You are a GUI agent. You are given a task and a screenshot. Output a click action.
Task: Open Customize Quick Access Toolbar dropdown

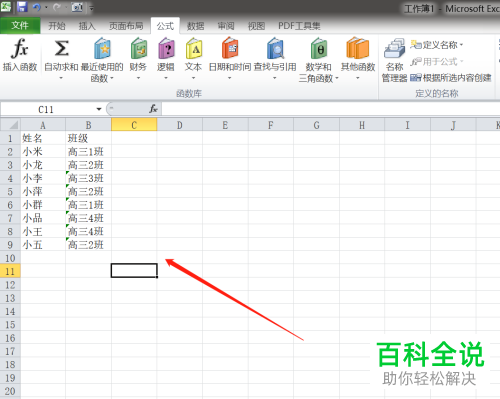point(91,8)
